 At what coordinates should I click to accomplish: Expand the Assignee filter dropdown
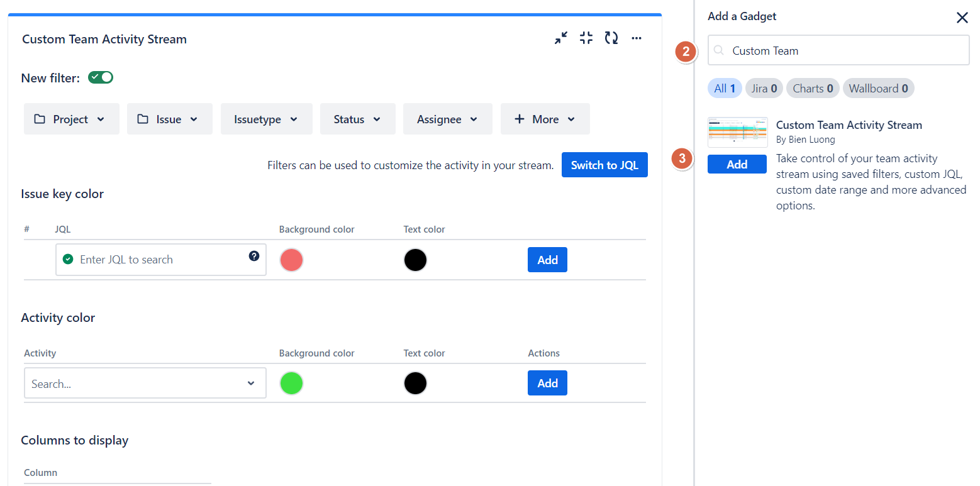click(447, 119)
